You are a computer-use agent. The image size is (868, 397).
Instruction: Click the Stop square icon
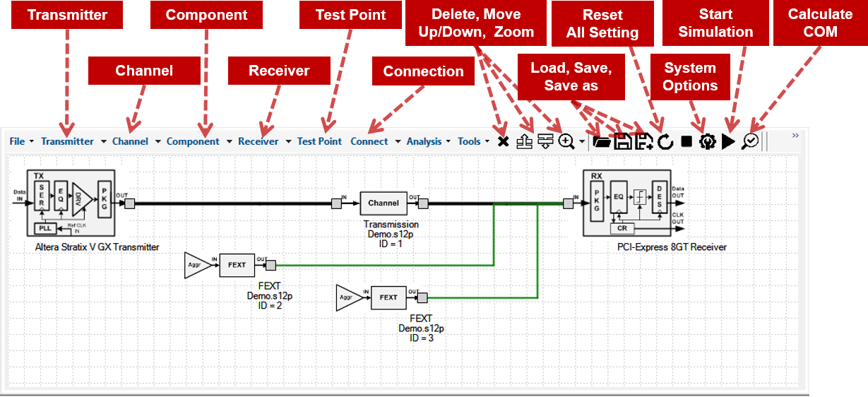point(686,141)
